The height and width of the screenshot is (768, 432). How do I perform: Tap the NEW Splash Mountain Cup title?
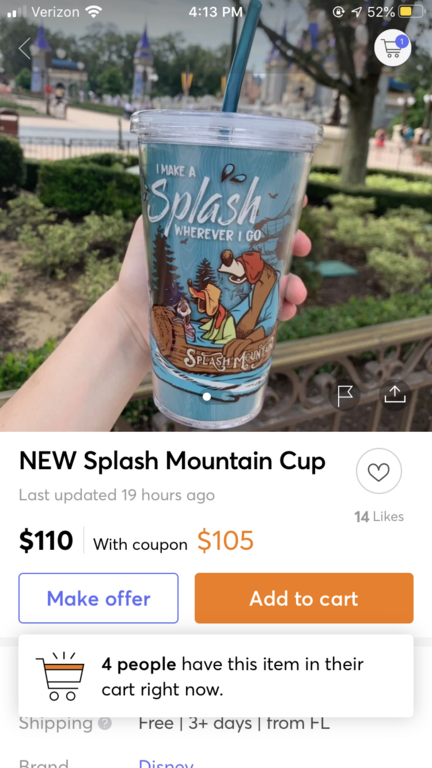click(172, 461)
